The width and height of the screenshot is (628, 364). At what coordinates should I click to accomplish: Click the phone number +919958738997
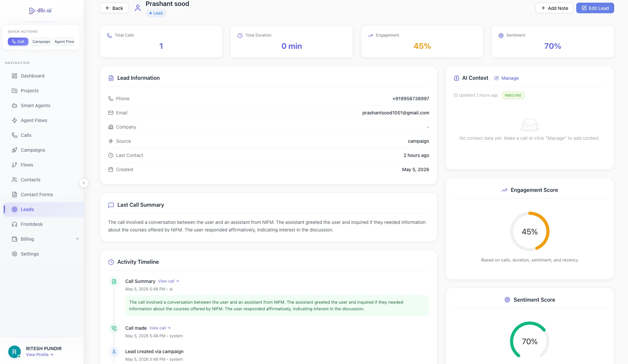coord(410,99)
